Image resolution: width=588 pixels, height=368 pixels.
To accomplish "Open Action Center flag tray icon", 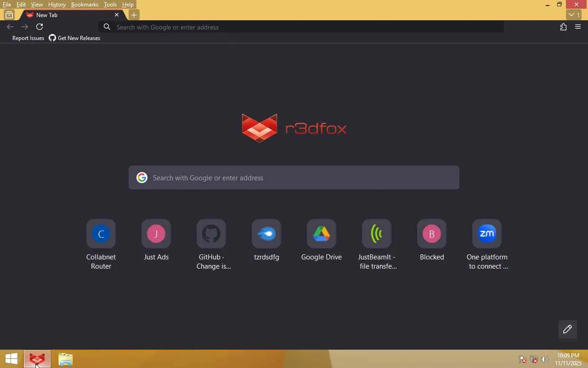I will click(522, 360).
